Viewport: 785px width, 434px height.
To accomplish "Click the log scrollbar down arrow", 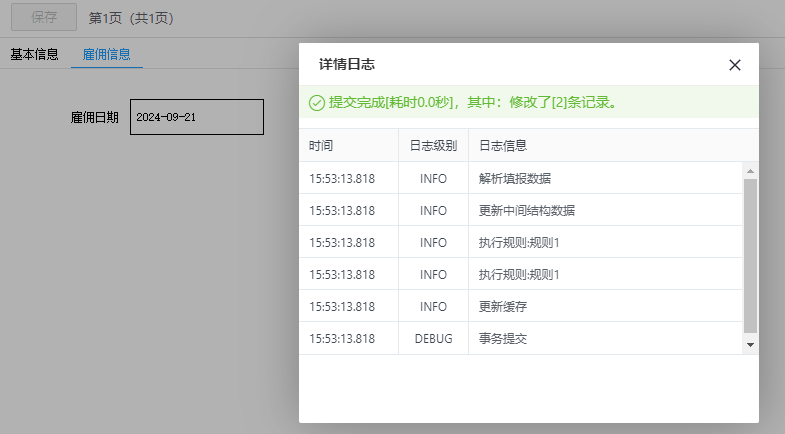I will [751, 344].
